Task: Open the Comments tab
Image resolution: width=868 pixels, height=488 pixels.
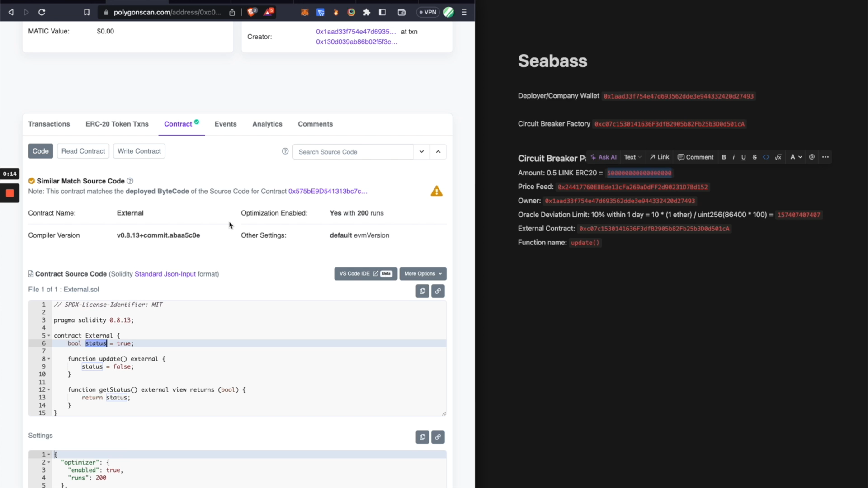Action: pos(315,124)
